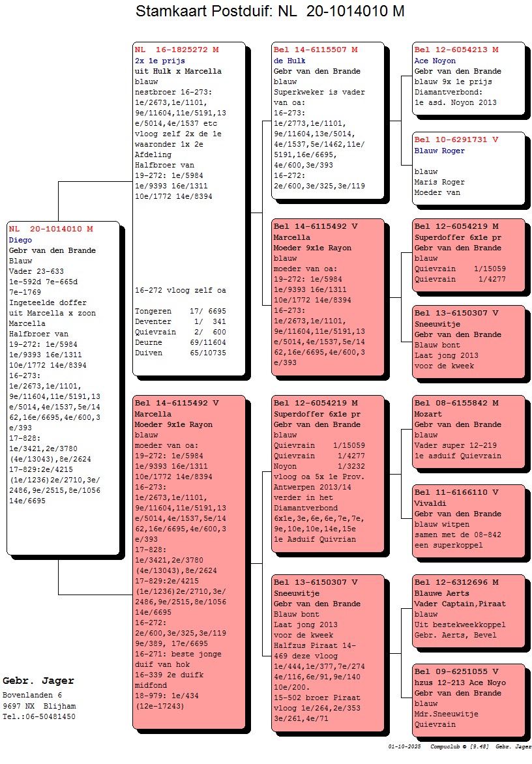
Task: Click the Stamkaart Postduif title heading
Action: 269,12
